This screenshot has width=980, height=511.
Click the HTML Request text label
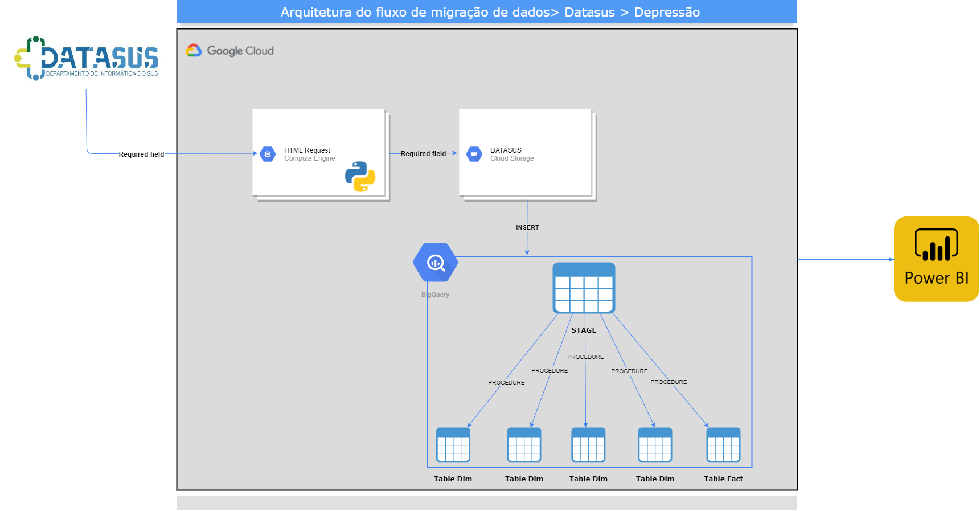tap(307, 150)
